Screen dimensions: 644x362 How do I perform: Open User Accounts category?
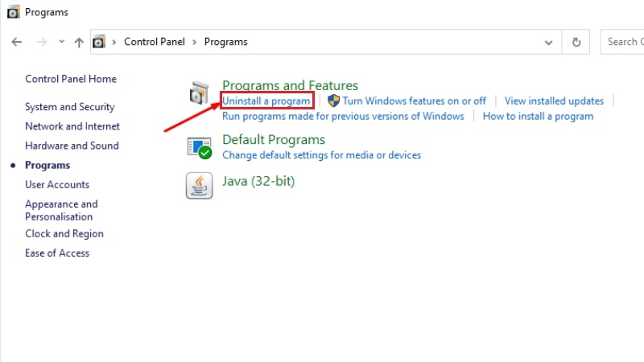57,185
